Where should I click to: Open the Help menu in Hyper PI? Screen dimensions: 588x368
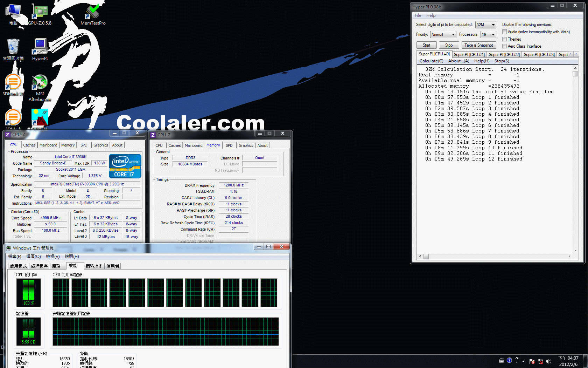click(431, 15)
